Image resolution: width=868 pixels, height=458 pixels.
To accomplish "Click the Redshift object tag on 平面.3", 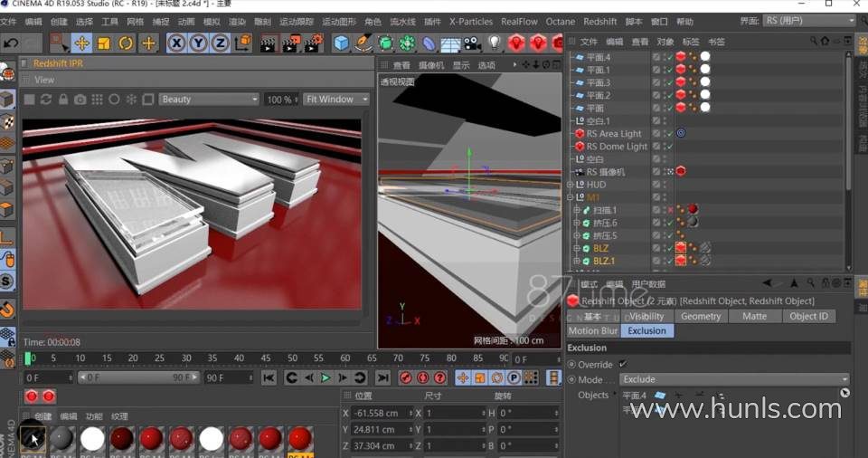I will coord(680,82).
